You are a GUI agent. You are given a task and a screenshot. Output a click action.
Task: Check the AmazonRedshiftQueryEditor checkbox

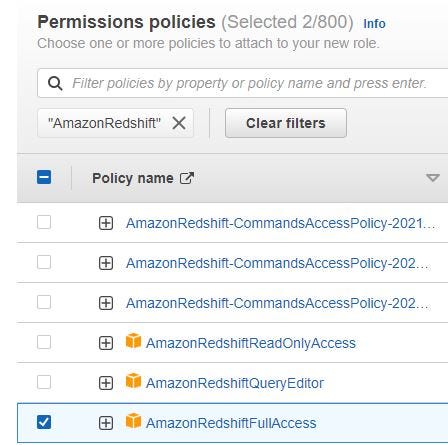(x=44, y=382)
